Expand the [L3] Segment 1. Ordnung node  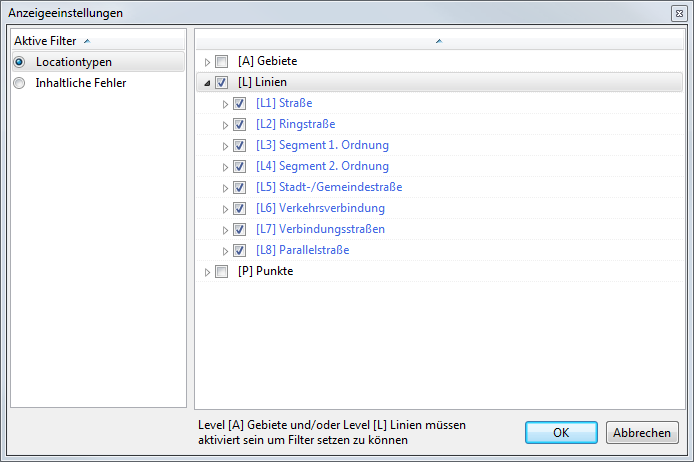(x=225, y=146)
